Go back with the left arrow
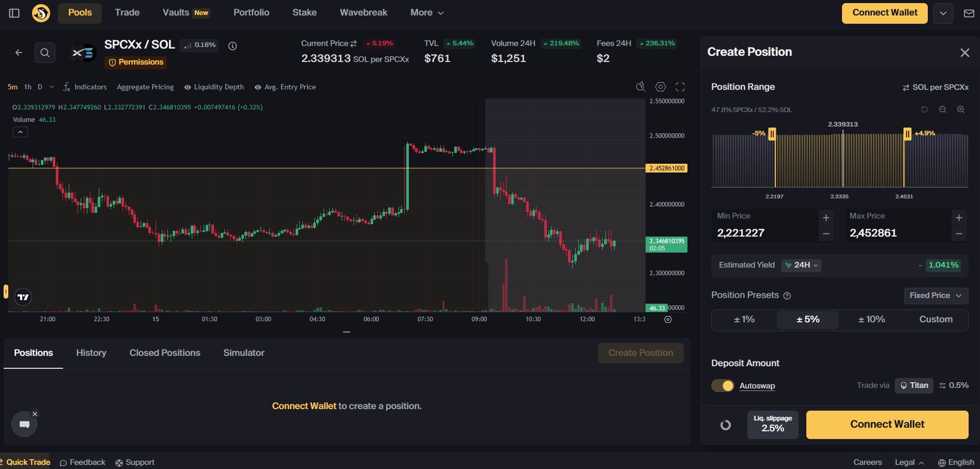The width and height of the screenshot is (980, 469). pyautogui.click(x=19, y=52)
